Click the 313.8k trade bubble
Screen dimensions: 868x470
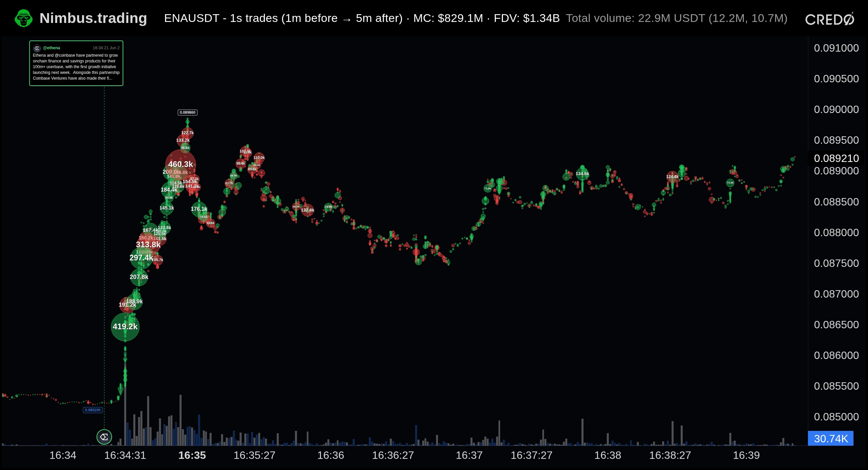click(x=148, y=245)
